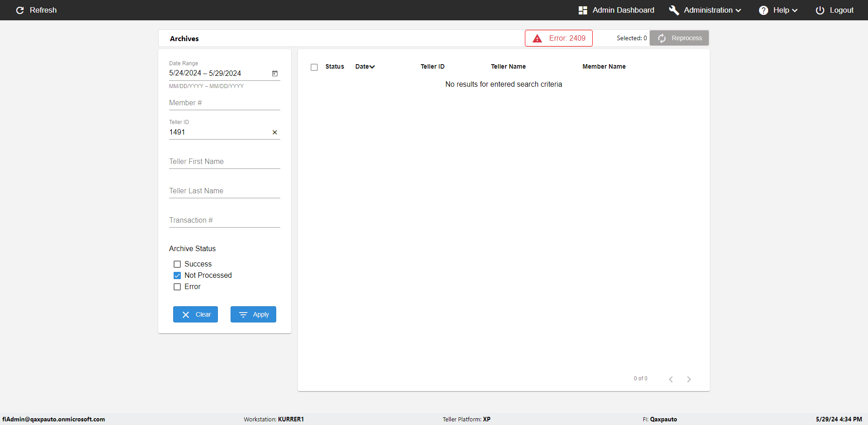Open the Admin Dashboard menu item
This screenshot has height=425, width=868.
[x=617, y=10]
